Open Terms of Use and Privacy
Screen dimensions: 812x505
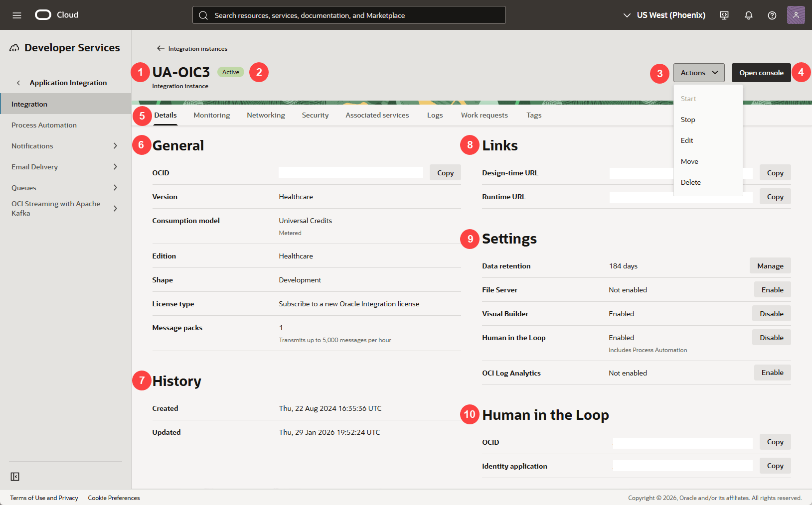[44, 498]
